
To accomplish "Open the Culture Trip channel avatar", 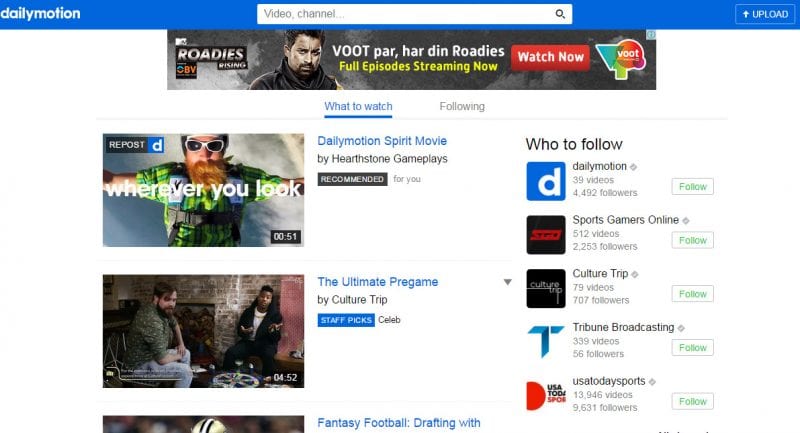I will [546, 289].
